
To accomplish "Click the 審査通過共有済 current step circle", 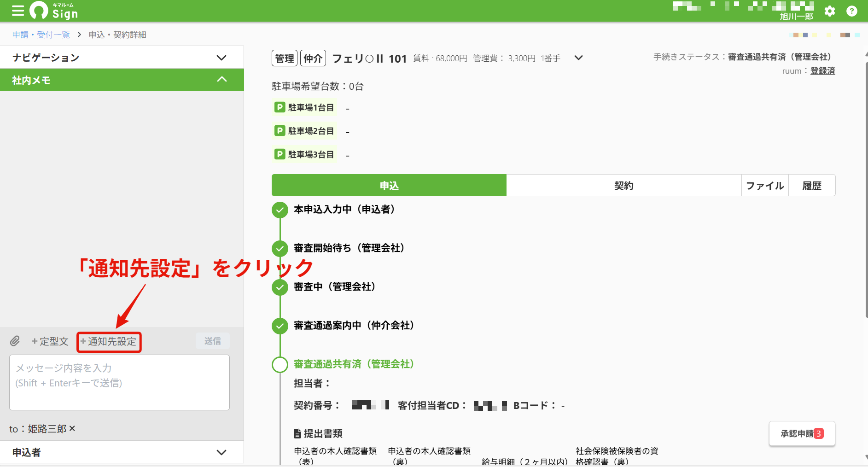I will (x=280, y=364).
